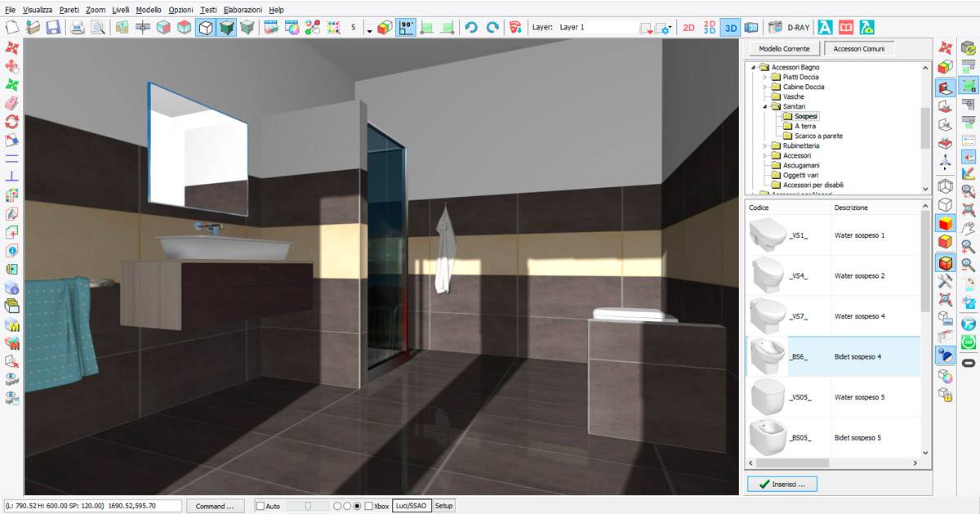
Task: Expand the Piatti Doccia folder
Action: point(766,77)
